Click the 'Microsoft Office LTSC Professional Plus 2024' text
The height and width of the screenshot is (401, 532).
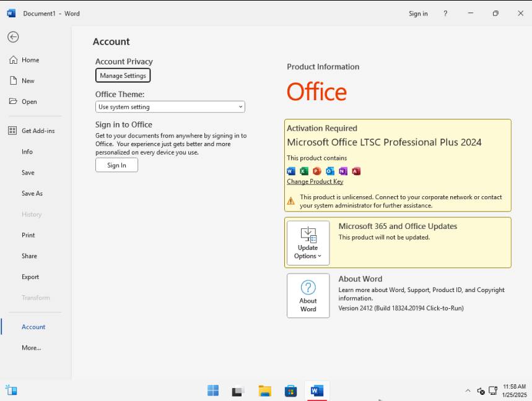point(384,142)
